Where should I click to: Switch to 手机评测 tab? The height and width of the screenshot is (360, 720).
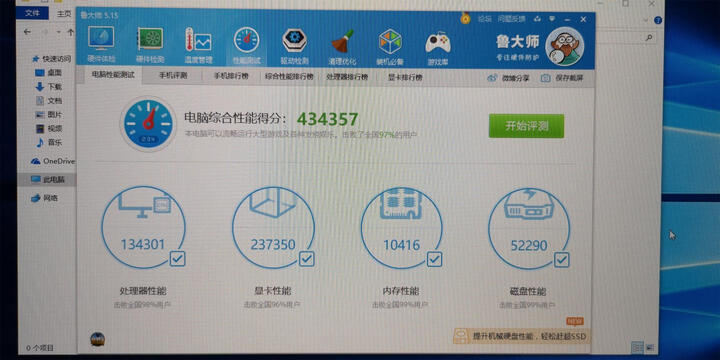point(173,76)
